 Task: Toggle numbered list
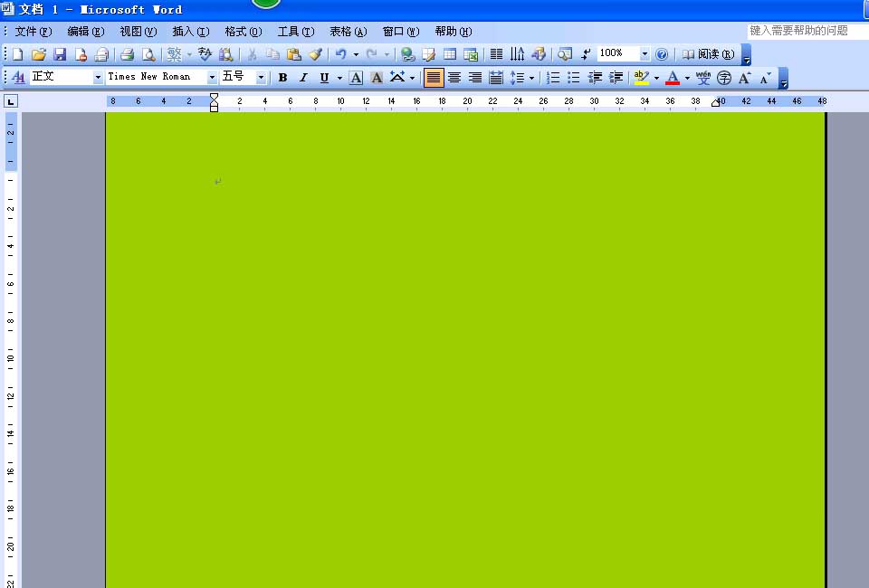(x=553, y=78)
